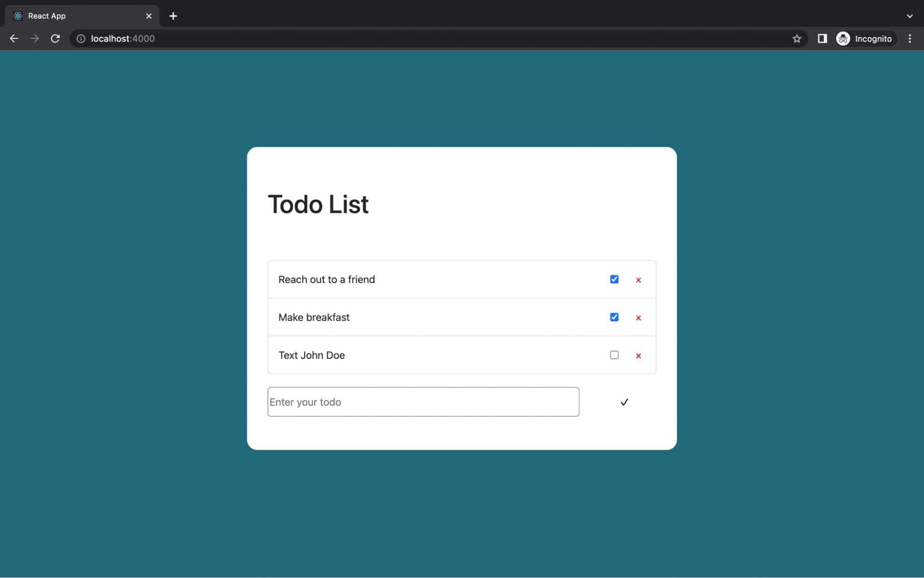Click the empty checkbox for 'Text John Doe'
The image size is (924, 578).
coord(614,355)
